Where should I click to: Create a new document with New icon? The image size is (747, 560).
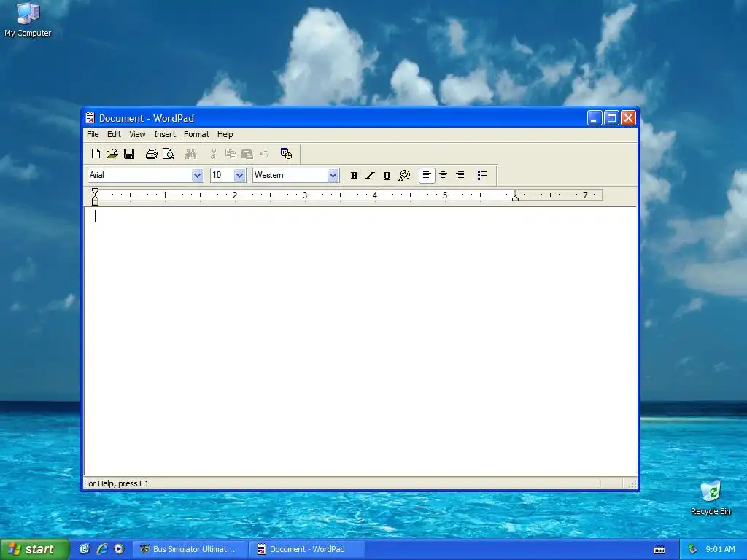(96, 154)
